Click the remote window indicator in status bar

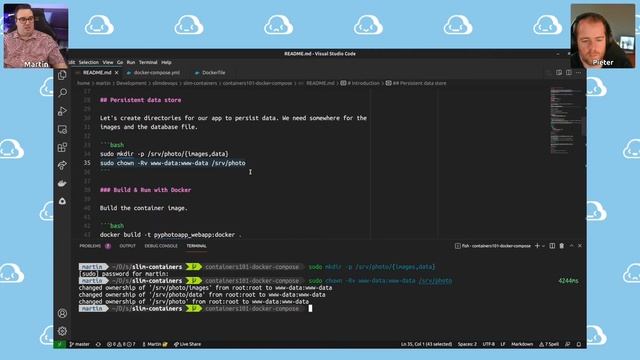click(60, 344)
